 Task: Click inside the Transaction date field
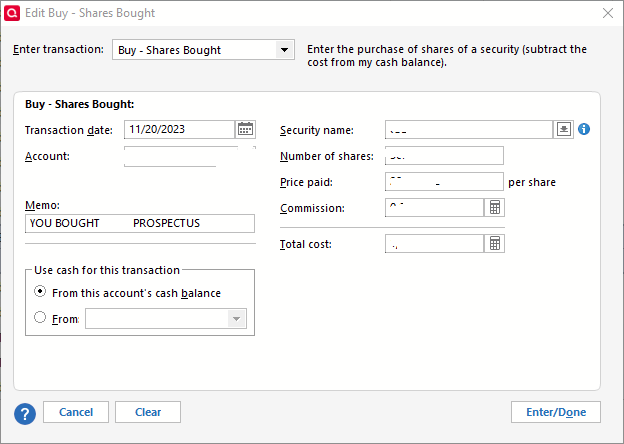pos(179,129)
